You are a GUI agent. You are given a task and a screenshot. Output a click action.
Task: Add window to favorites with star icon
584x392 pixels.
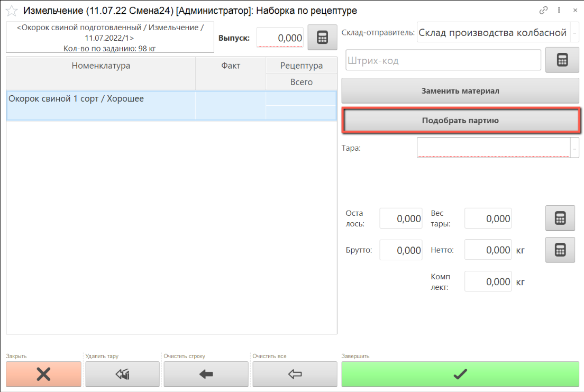tap(11, 11)
